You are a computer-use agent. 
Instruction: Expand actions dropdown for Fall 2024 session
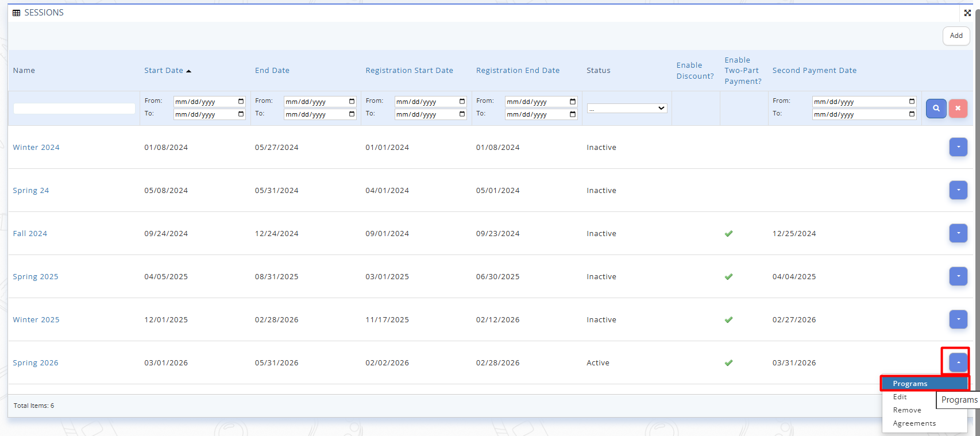coord(958,233)
